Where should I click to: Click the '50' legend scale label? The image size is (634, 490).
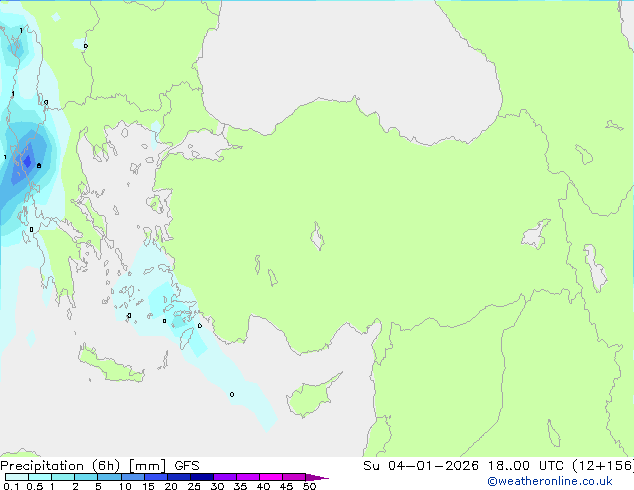[x=309, y=486]
